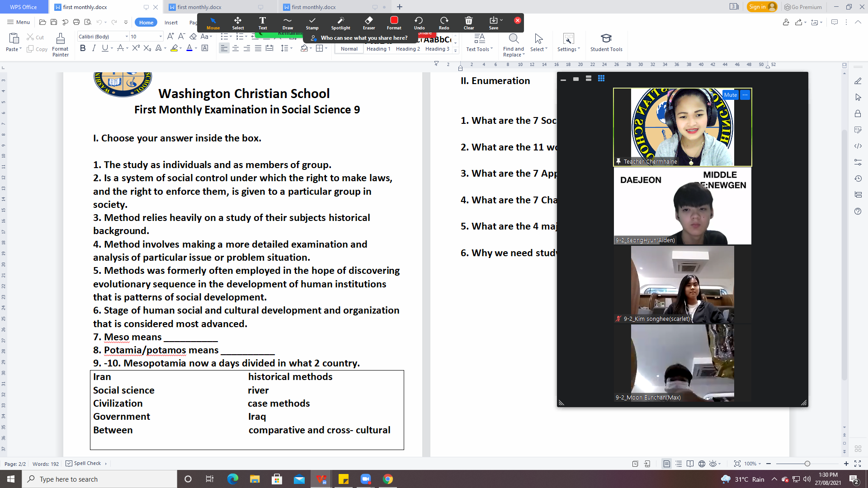Open the red Format color option
This screenshot has width=868, height=488.
point(394,23)
